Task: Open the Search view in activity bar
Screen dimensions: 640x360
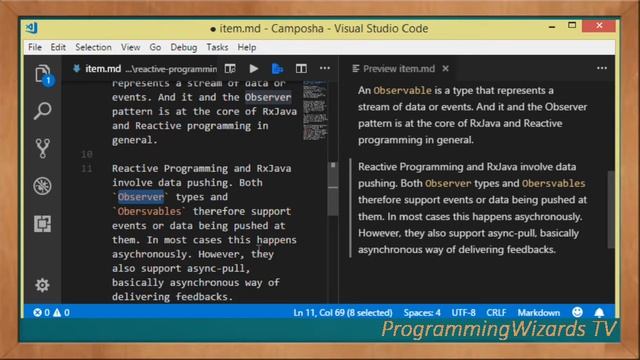Action: click(x=42, y=111)
